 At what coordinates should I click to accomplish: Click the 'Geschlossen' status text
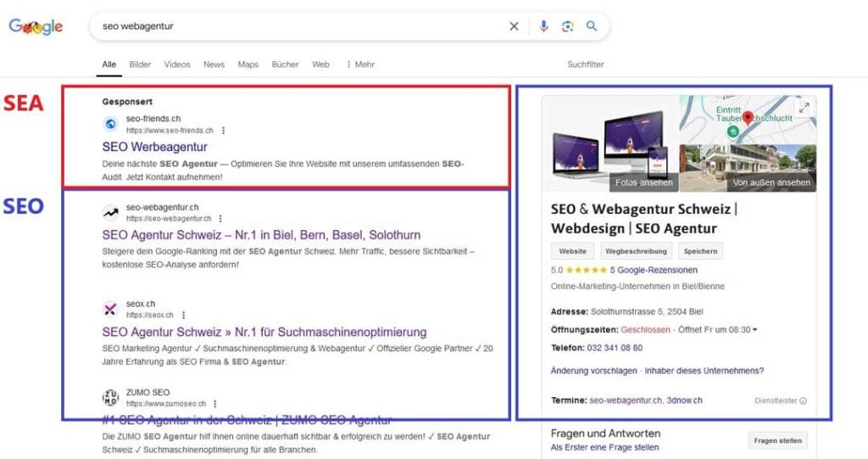(x=645, y=330)
